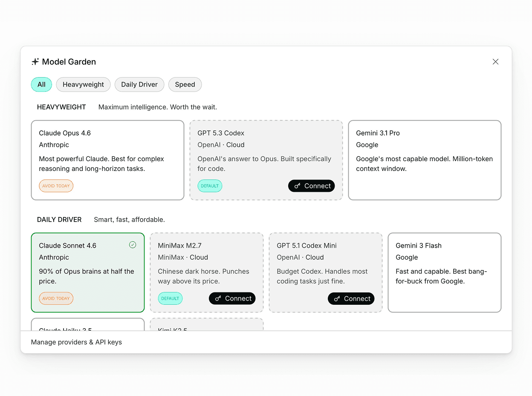Click the Model Garden sparkle icon
The width and height of the screenshot is (532, 396).
(x=35, y=62)
